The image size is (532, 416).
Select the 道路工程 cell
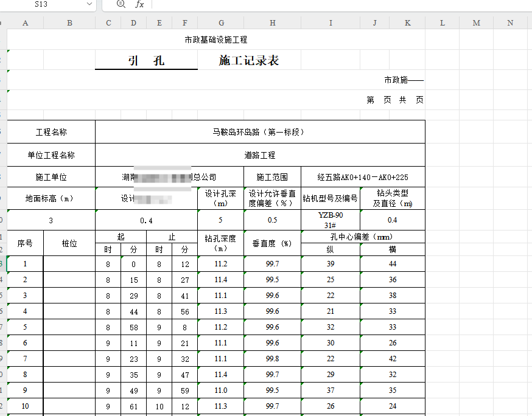pos(260,155)
